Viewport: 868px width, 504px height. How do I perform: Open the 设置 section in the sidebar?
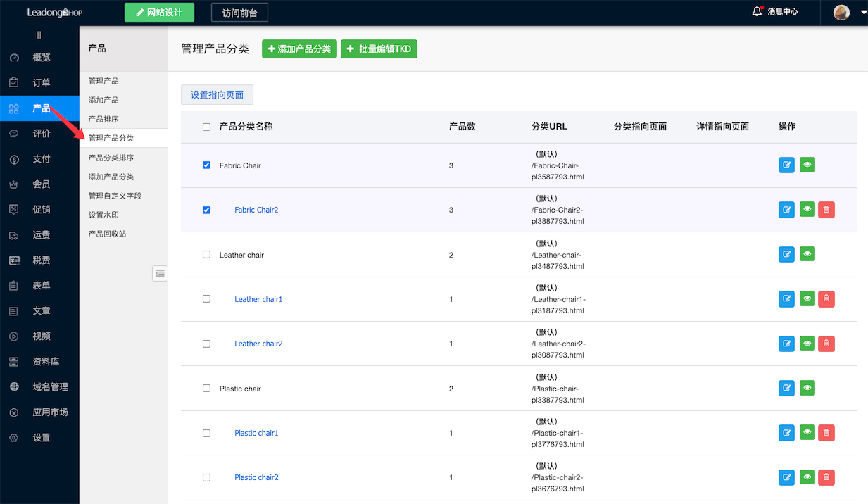coord(35,437)
